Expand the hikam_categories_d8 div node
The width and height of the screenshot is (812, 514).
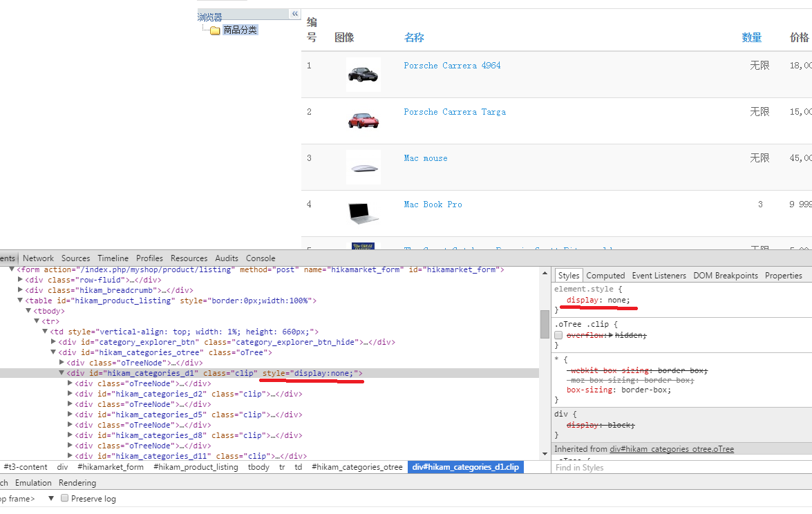[x=70, y=435]
